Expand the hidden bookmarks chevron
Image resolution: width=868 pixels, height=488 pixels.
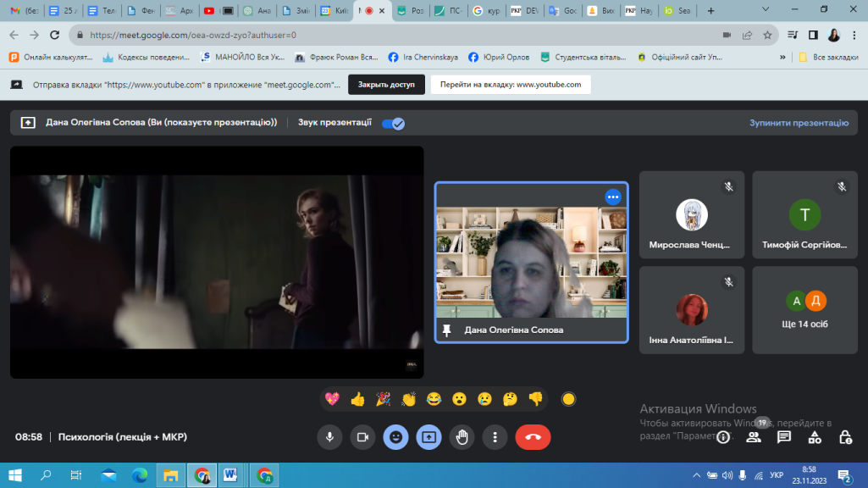pyautogui.click(x=781, y=57)
